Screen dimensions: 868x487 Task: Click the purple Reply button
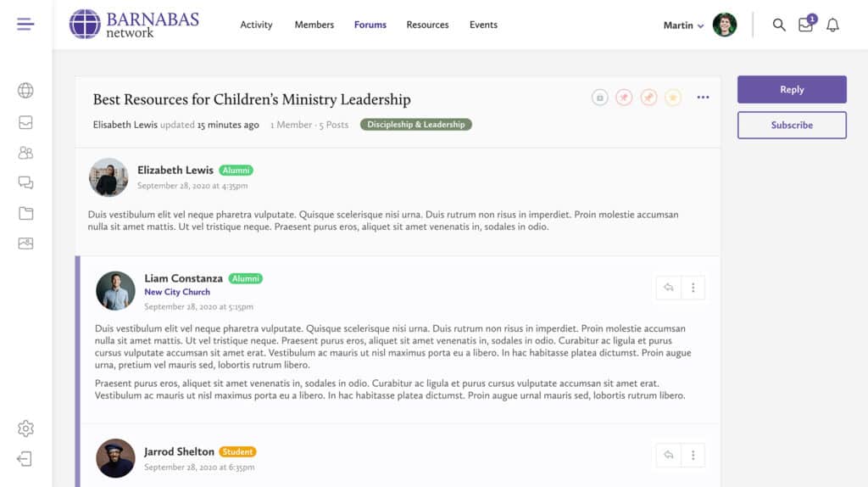pos(792,89)
